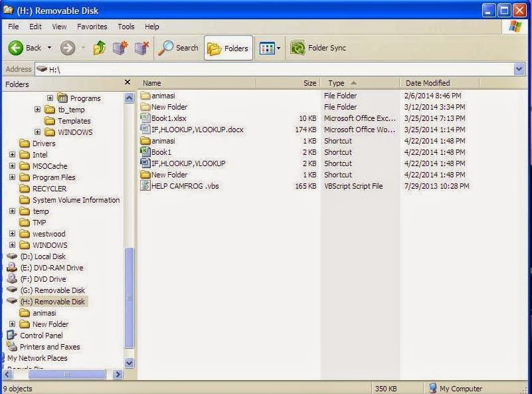Select the IF,HLOOKUP,VLOOKUP shortcut icon
This screenshot has width=532, height=394.
point(145,163)
